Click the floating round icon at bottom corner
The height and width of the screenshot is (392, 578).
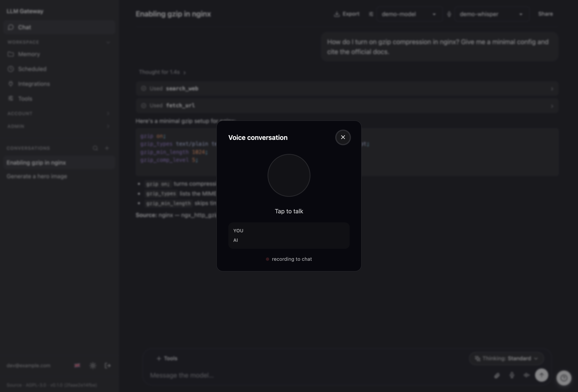point(564,378)
